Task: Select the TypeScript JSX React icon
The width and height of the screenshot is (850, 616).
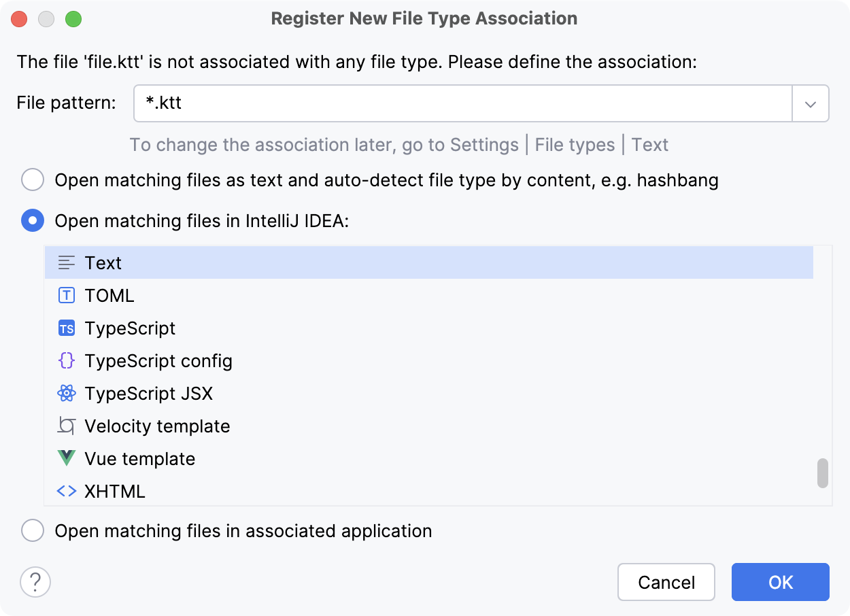Action: [66, 393]
